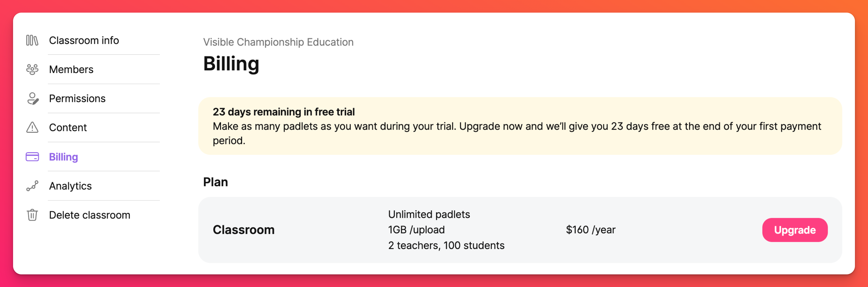This screenshot has height=287, width=868.
Task: Choose the Delete classroom text option
Action: tap(89, 215)
